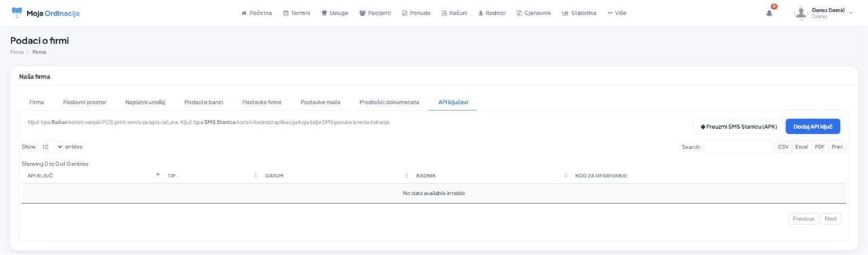Sort by KOD ZA UPARIVANJE column
The width and height of the screenshot is (868, 255).
pyautogui.click(x=708, y=176)
